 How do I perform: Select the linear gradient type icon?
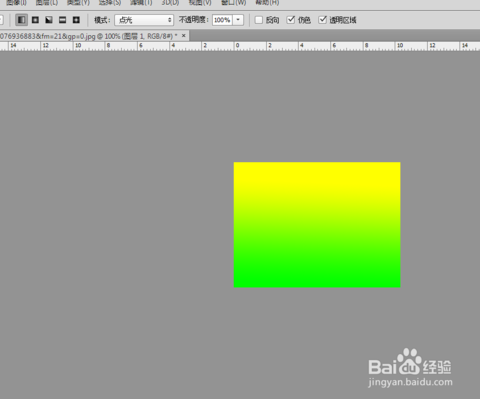[x=22, y=20]
